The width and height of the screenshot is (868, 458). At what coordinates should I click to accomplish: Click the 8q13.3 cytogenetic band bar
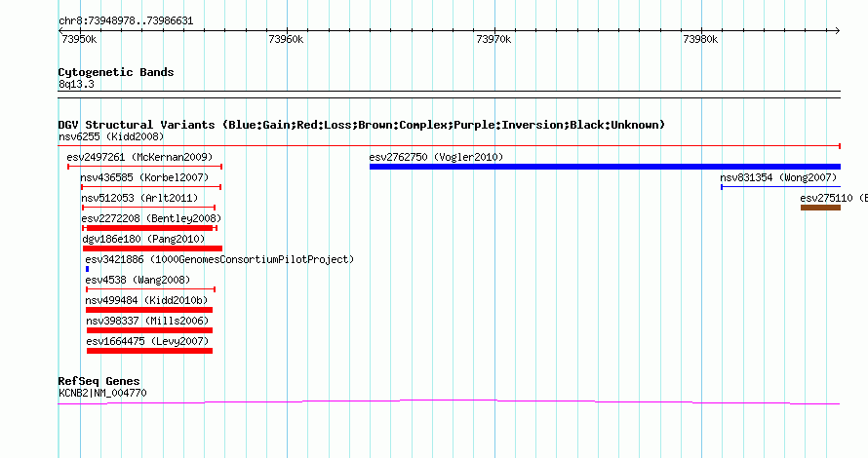click(449, 95)
